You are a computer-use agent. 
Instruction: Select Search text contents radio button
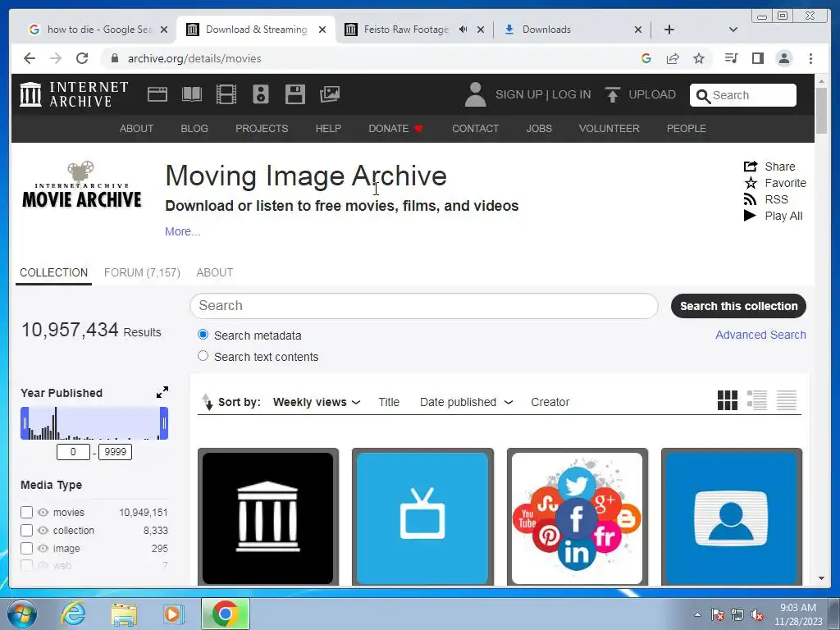(x=203, y=356)
